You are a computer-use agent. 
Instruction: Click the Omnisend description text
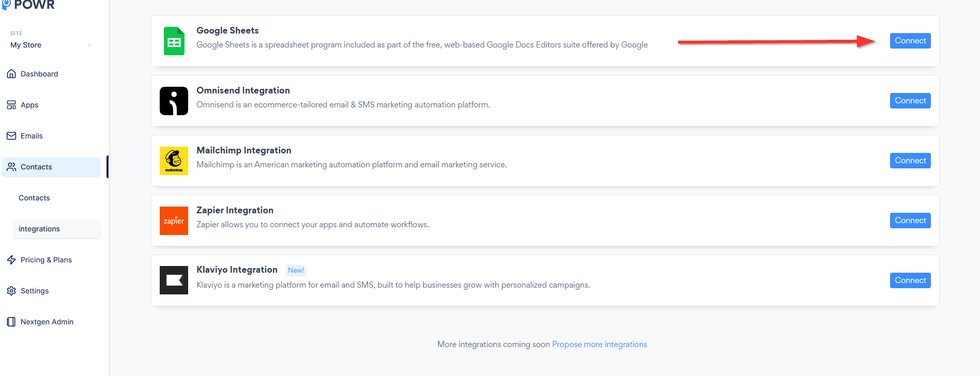343,105
